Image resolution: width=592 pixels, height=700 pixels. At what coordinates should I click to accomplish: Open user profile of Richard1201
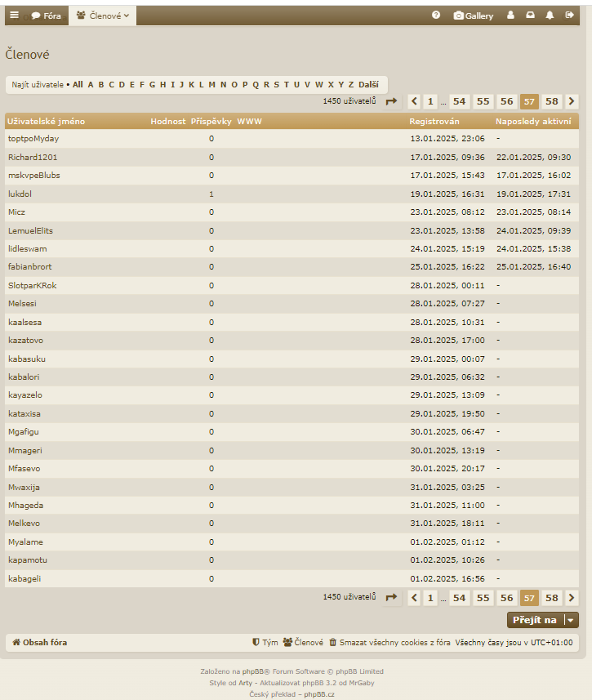[33, 157]
